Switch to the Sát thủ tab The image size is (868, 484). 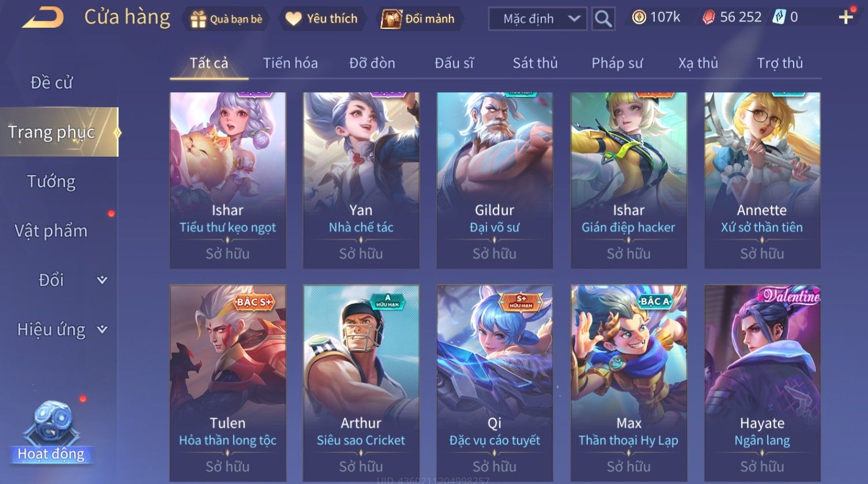pyautogui.click(x=535, y=63)
